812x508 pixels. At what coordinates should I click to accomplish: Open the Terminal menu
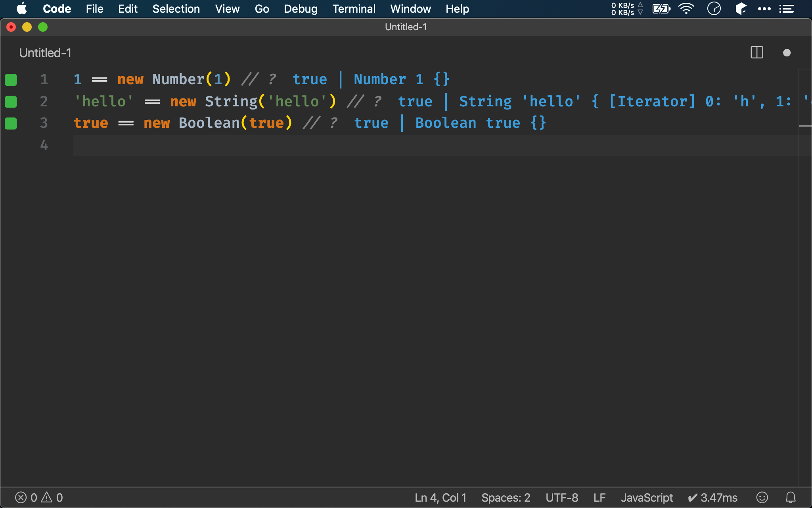point(354,9)
